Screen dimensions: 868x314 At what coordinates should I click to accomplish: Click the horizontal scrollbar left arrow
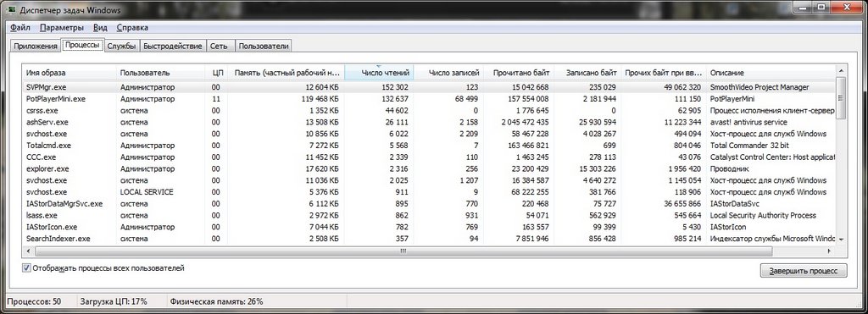tap(28, 251)
